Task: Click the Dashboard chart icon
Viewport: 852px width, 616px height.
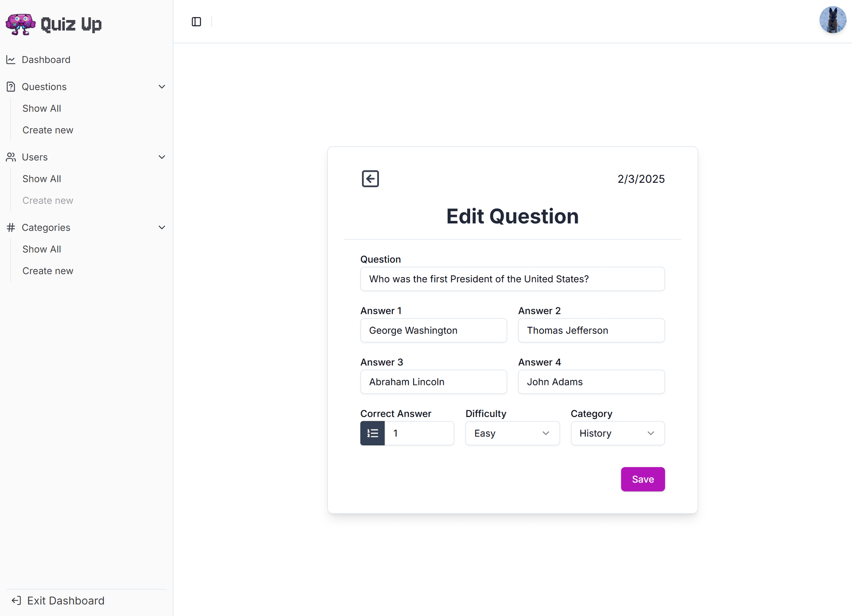Action: point(11,59)
